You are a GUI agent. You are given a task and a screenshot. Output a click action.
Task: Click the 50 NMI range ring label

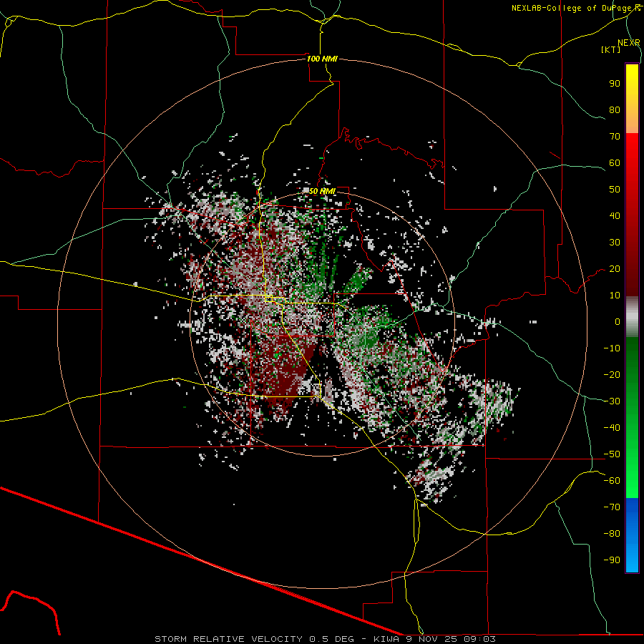coord(322,191)
